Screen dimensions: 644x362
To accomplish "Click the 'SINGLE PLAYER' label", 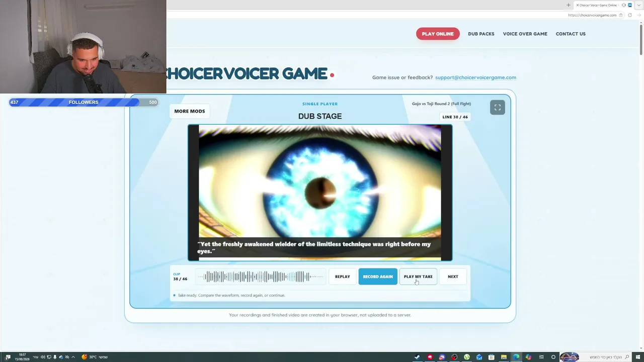I will [320, 104].
